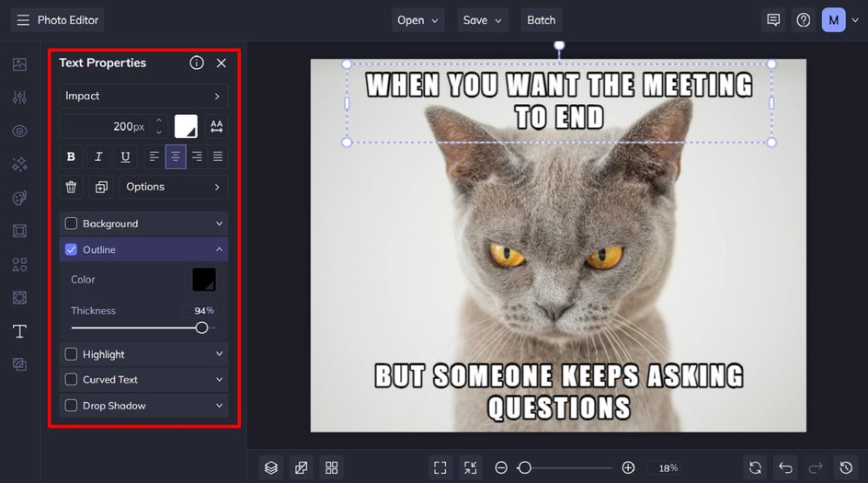Close the Text Properties panel

222,63
